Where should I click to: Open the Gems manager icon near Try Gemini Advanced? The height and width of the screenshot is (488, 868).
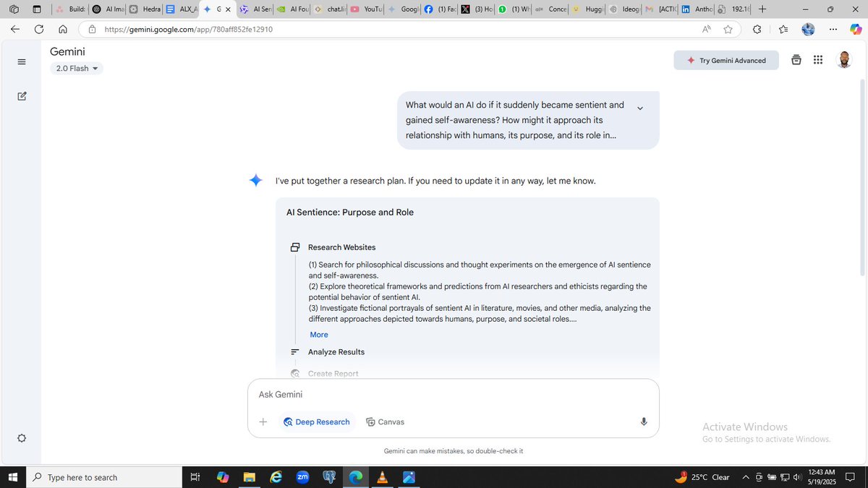point(796,60)
